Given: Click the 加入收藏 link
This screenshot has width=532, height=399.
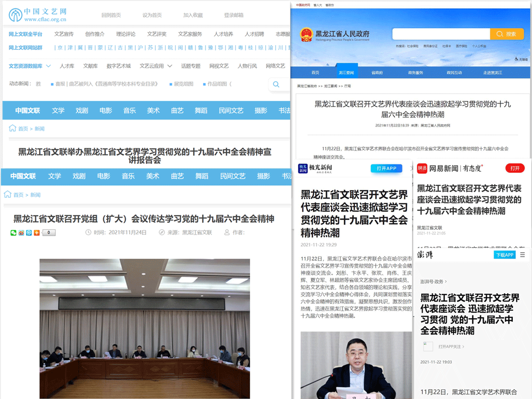Looking at the screenshot, I should click(193, 15).
